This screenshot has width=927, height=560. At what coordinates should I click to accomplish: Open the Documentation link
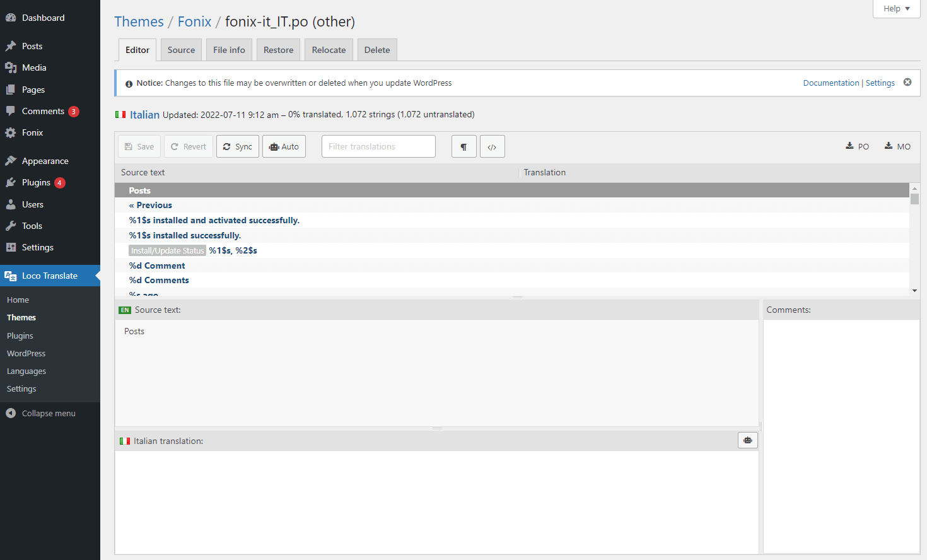pos(831,83)
